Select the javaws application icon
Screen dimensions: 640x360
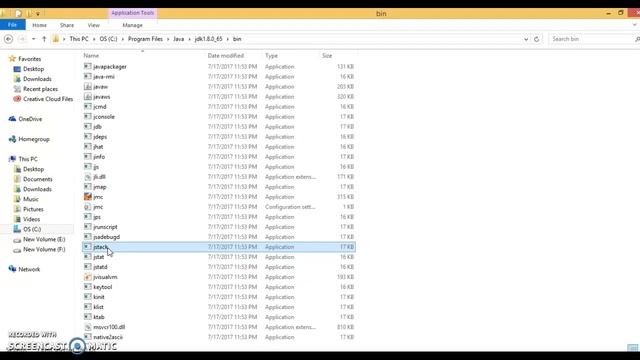pyautogui.click(x=87, y=96)
